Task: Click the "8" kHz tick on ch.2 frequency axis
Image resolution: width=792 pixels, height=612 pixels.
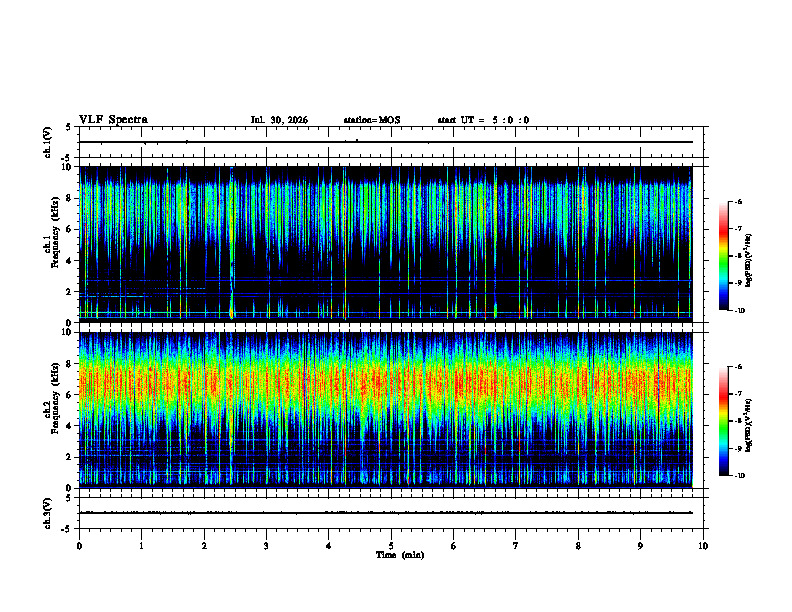Action: pos(70,364)
